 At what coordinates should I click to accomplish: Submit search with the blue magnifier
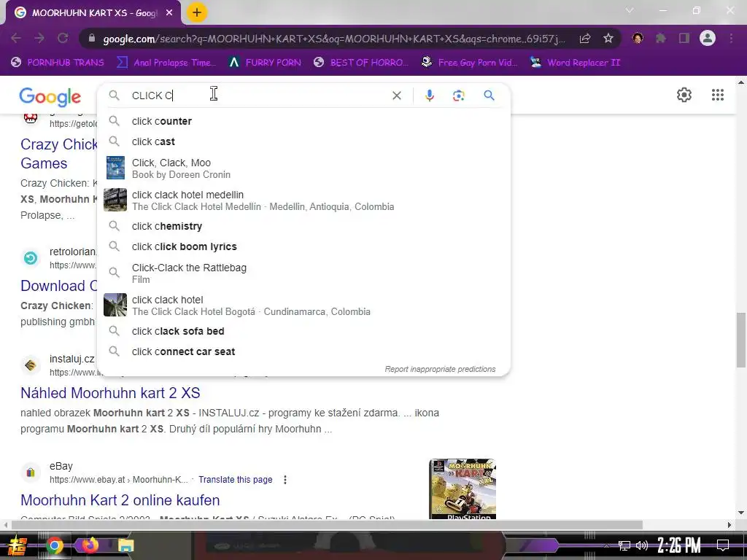(x=489, y=96)
